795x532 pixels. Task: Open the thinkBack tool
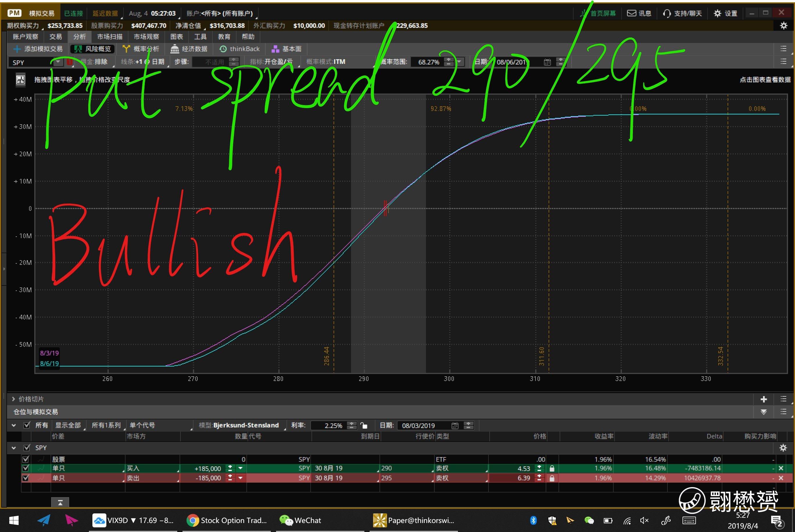(x=240, y=49)
